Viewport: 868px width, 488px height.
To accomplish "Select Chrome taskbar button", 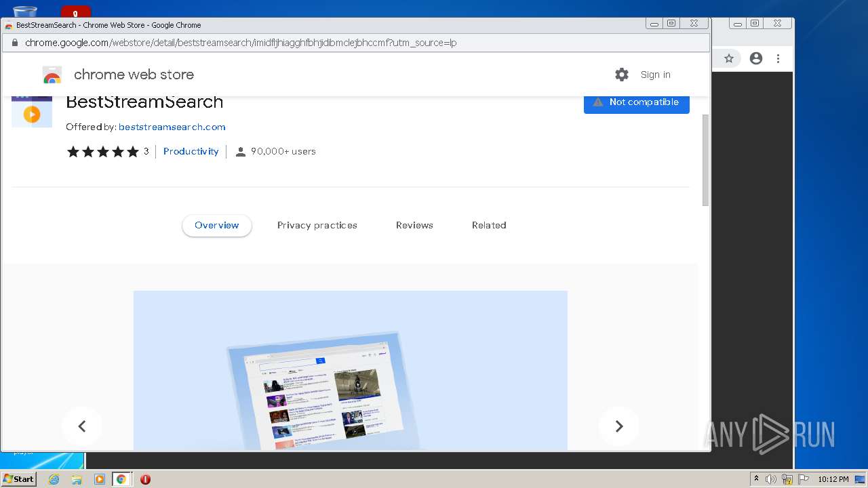I will coord(121,479).
